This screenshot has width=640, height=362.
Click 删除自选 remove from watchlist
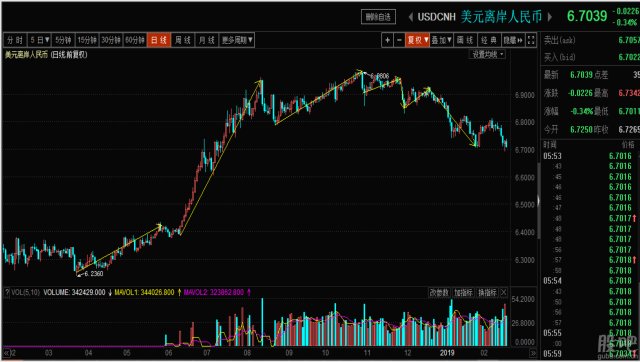pos(378,17)
